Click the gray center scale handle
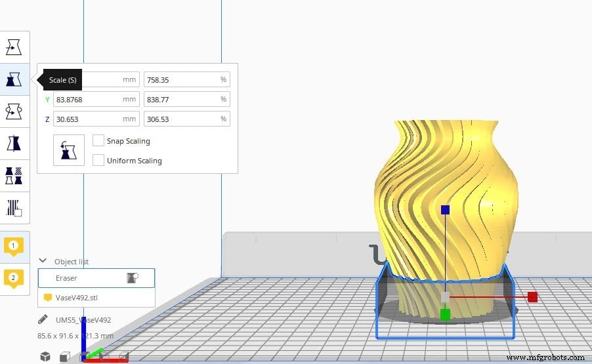 446,297
